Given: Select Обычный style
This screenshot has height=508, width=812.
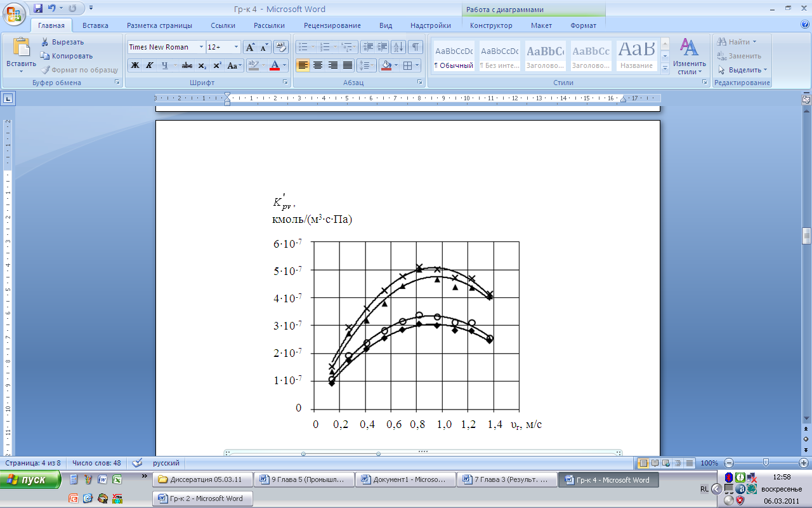Looking at the screenshot, I should (x=454, y=56).
